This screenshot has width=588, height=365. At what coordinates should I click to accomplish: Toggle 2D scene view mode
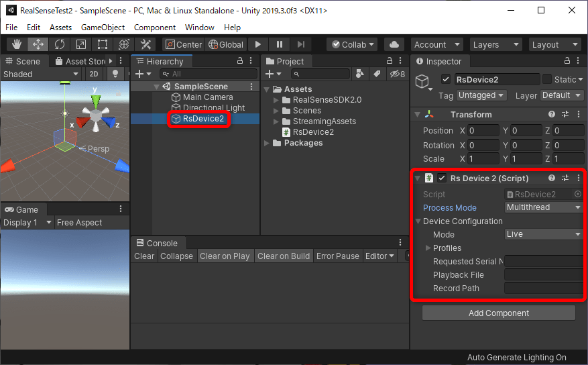point(94,74)
